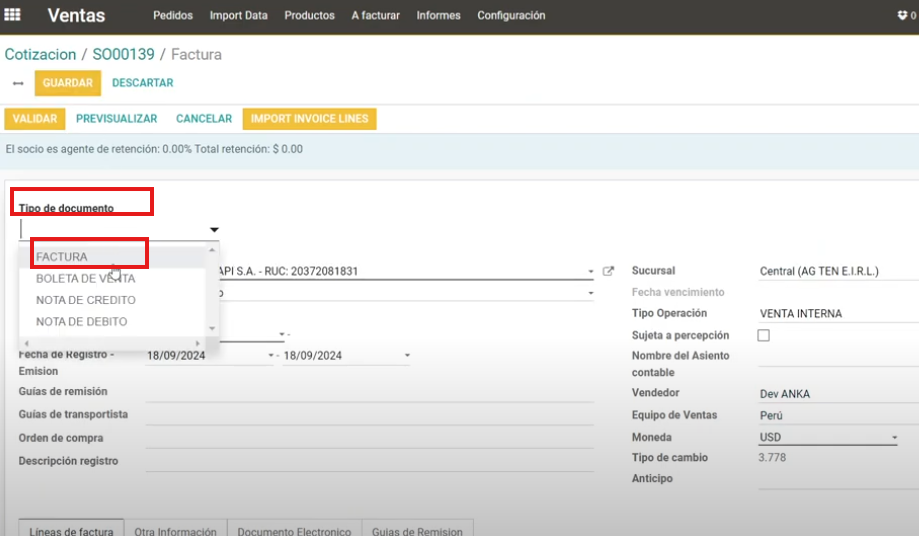Viewport: 919px width, 536px height.
Task: Open the apps grid menu icon
Action: pyautogui.click(x=13, y=15)
